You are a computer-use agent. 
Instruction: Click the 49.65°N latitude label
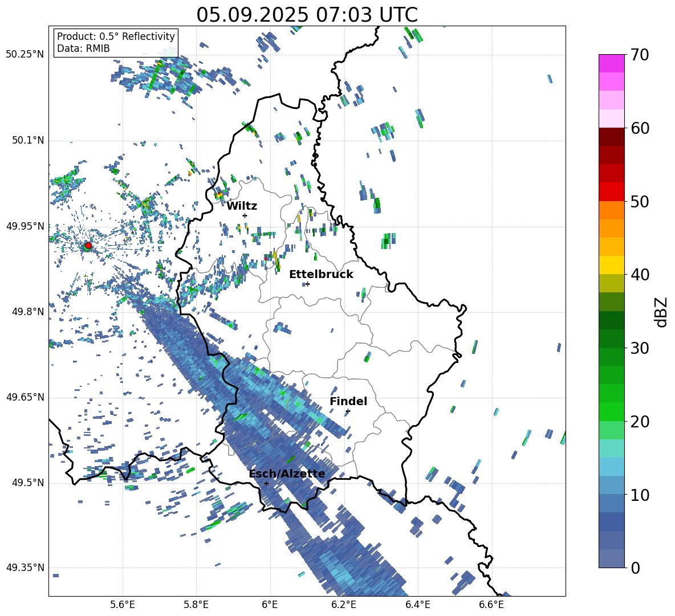25,397
